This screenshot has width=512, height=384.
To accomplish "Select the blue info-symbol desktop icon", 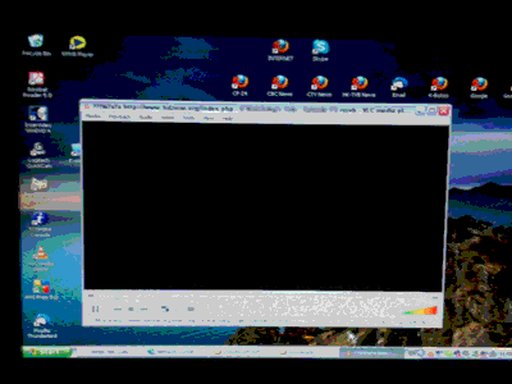I will click(x=40, y=224).
